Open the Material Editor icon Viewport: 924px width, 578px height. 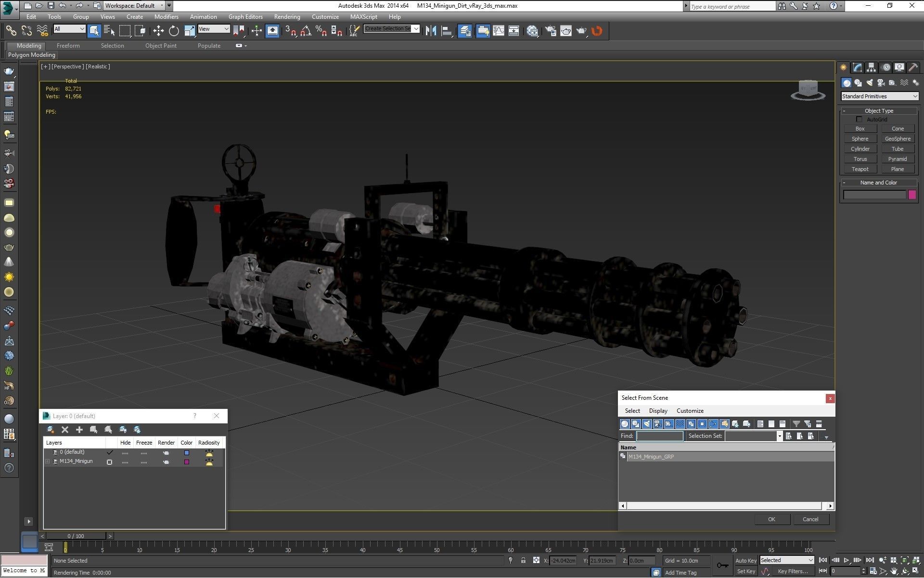532,31
